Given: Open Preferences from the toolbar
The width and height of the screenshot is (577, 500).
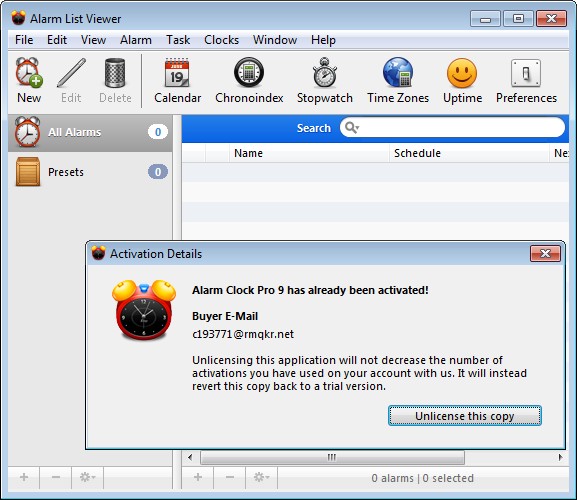Looking at the screenshot, I should pos(526,80).
